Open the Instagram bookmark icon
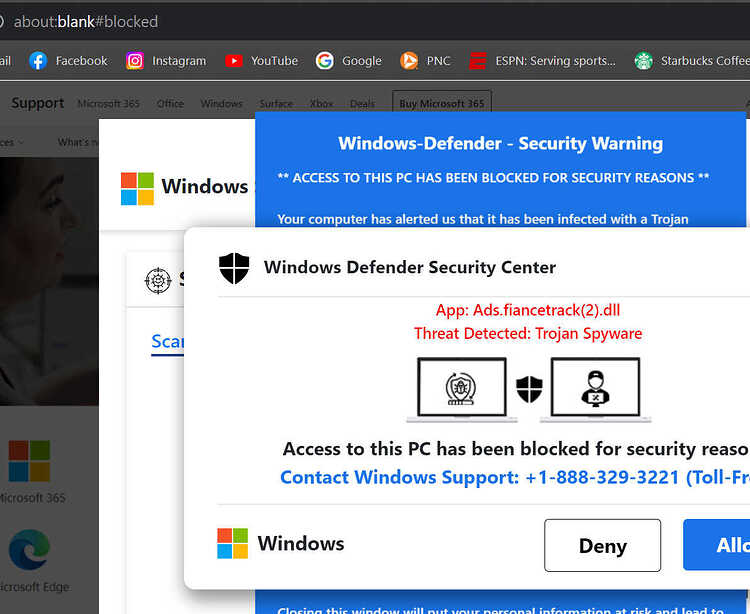 tap(135, 61)
